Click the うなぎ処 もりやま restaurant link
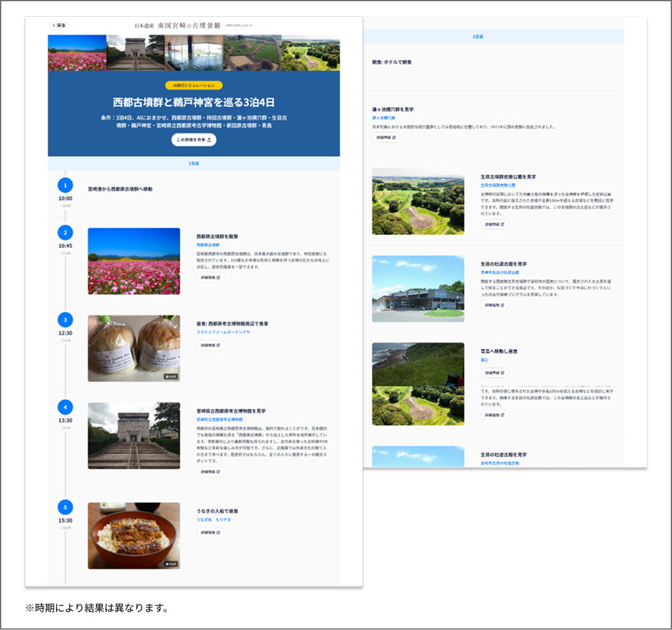672x630 pixels. click(213, 519)
